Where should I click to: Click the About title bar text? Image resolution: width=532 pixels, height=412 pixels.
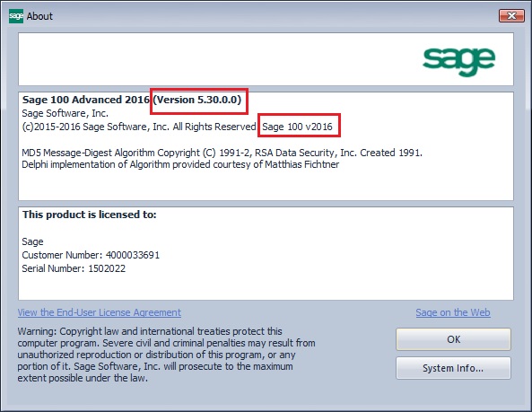pos(39,16)
